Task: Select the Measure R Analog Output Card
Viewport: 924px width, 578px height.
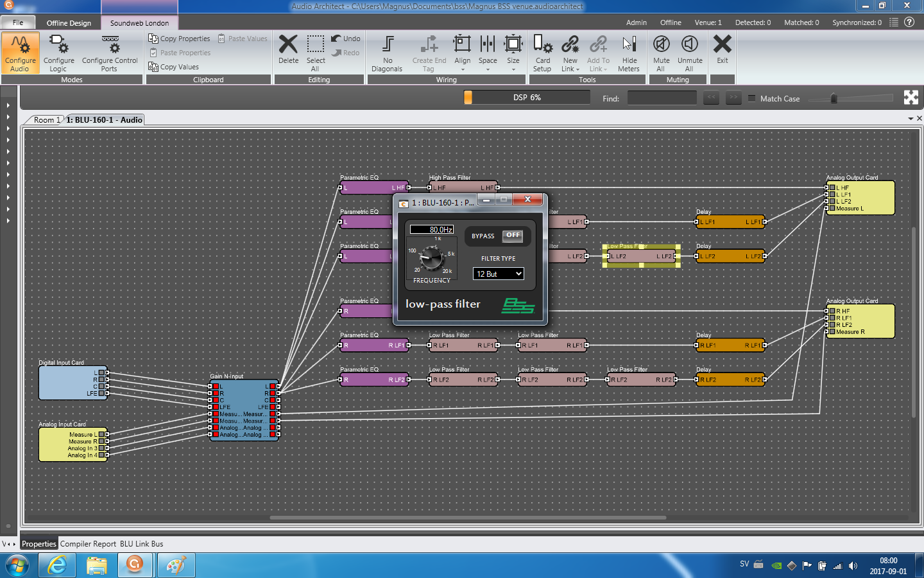Action: [860, 321]
